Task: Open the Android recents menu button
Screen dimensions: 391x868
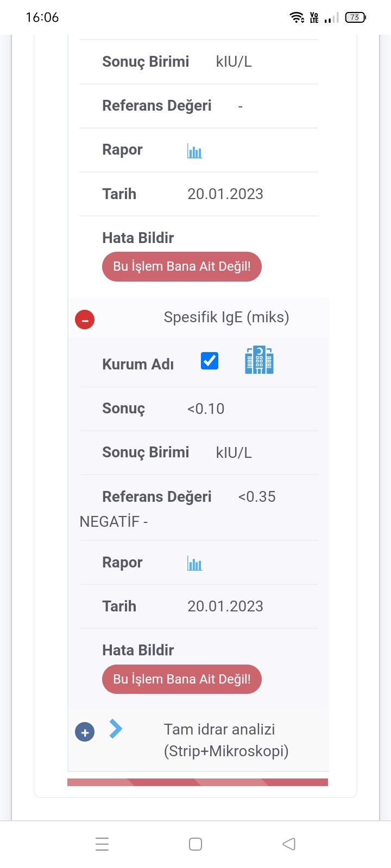Action: pos(102,844)
